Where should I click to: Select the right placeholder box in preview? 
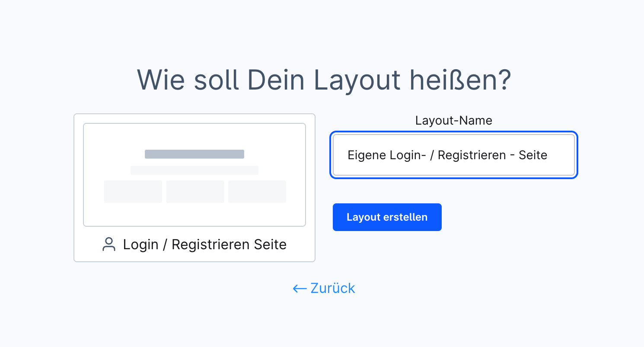pos(257,192)
